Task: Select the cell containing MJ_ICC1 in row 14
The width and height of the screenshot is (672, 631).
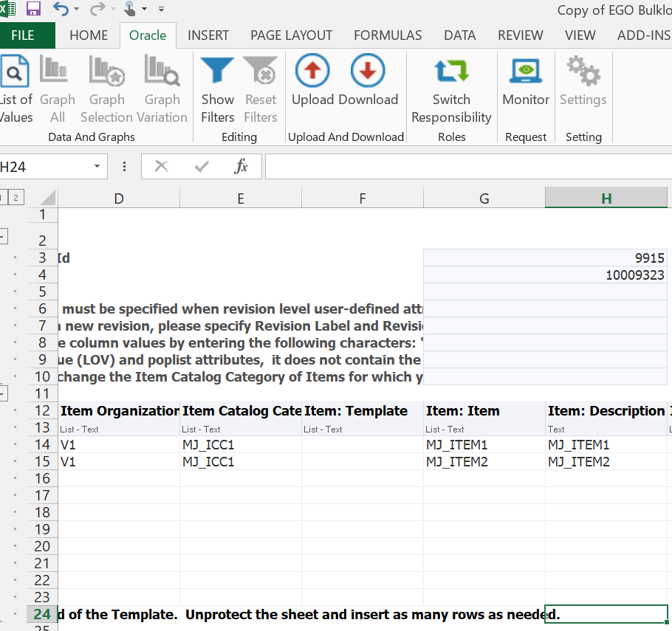Action: coord(240,445)
